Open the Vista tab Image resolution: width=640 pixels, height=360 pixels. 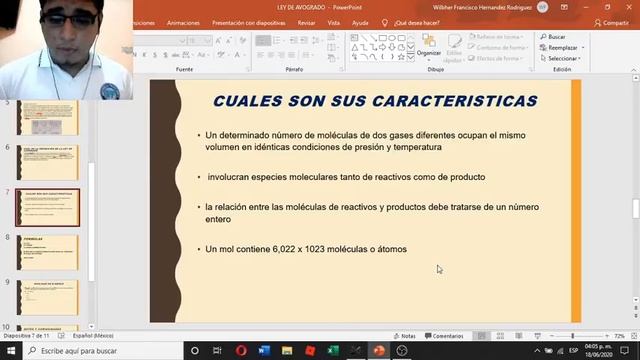333,23
